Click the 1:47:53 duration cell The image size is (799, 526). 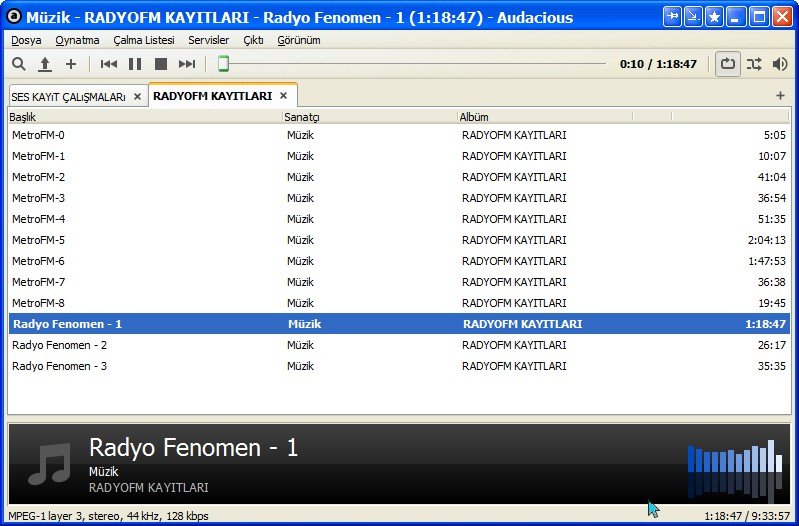pos(767,261)
